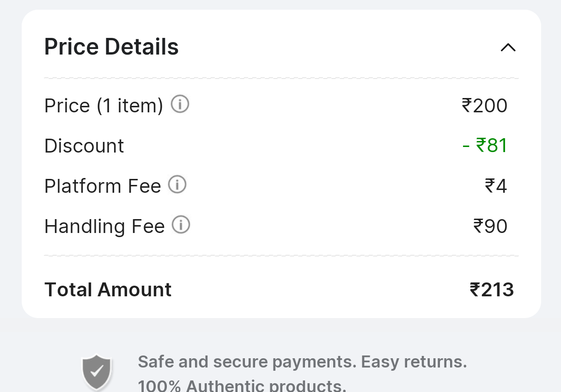Click the Price (1 item) label

point(104,106)
